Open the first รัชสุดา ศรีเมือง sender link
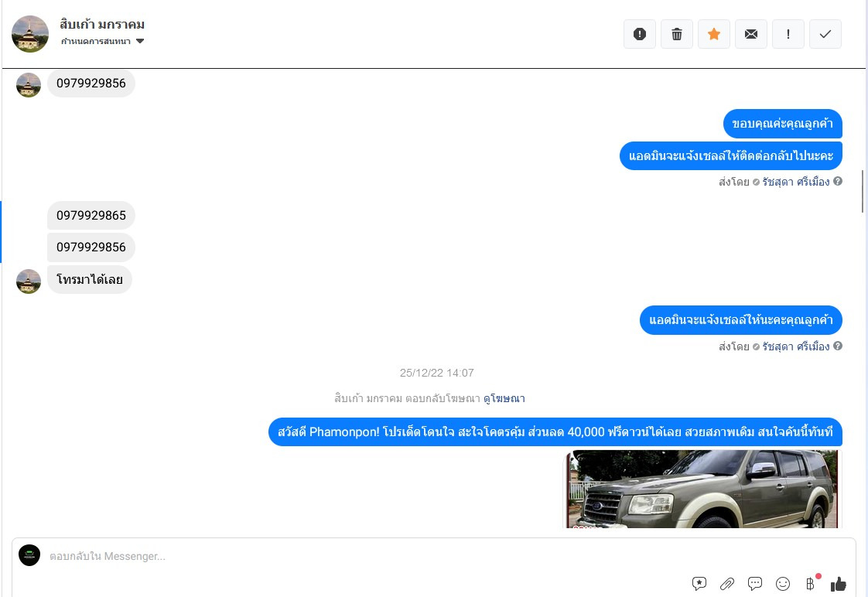Screen dimensions: 868x597 (795, 182)
